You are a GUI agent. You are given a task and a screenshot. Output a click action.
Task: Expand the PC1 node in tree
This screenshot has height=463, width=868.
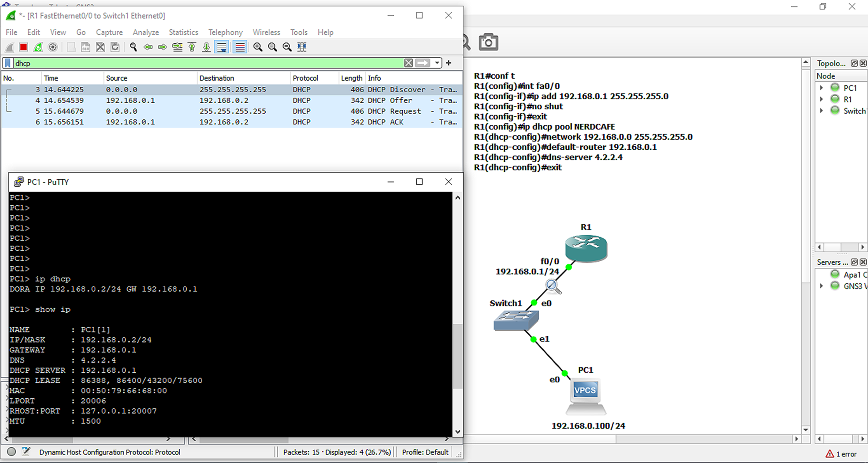pyautogui.click(x=821, y=88)
